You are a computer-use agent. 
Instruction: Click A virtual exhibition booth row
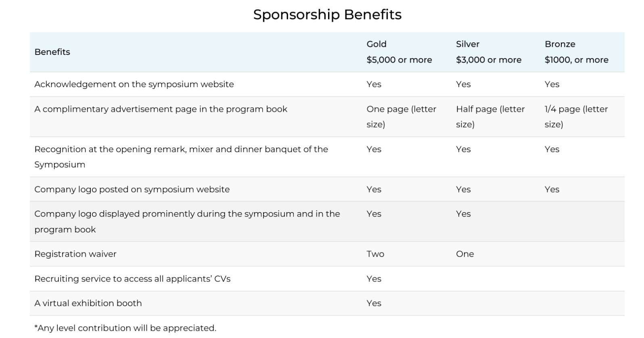[x=88, y=303]
